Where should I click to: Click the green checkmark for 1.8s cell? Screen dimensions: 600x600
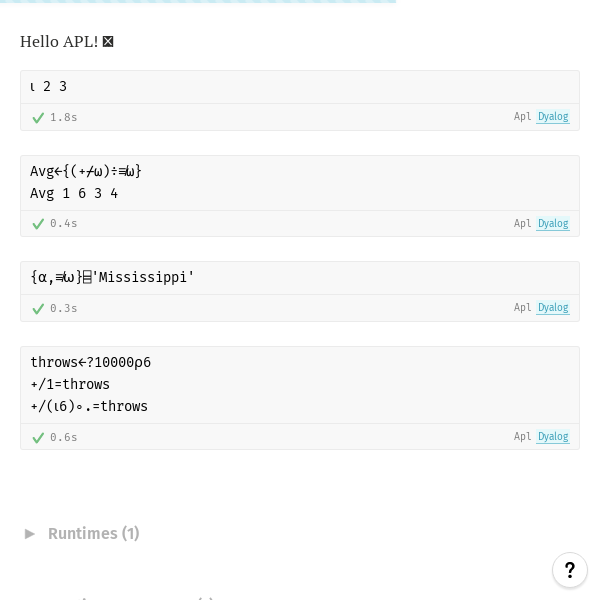38,117
